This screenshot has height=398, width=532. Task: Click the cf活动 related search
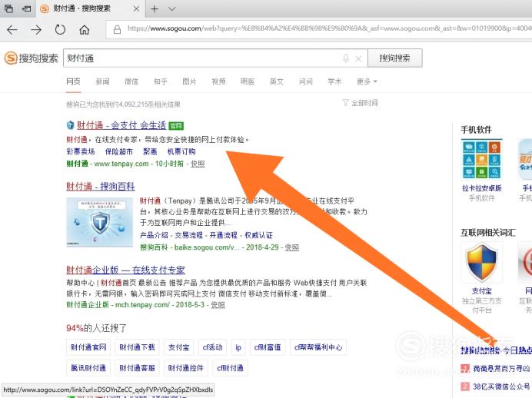[212, 347]
